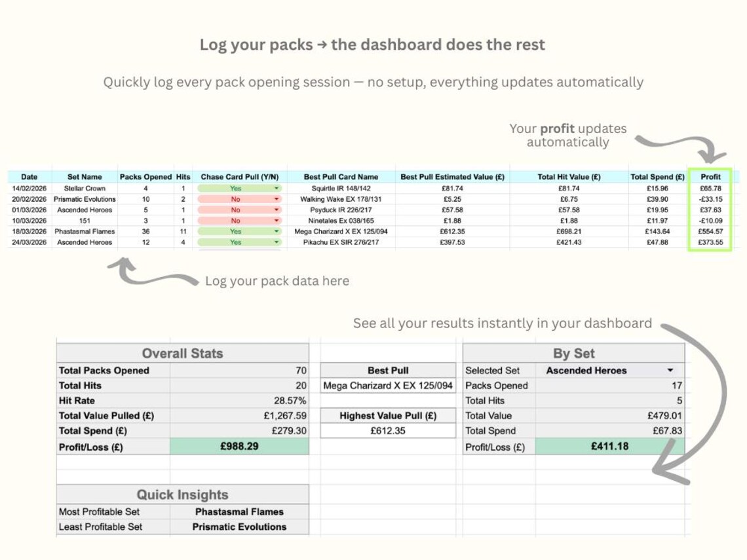Select the -£33.15 profit cell
The width and height of the screenshot is (747, 560).
point(710,199)
